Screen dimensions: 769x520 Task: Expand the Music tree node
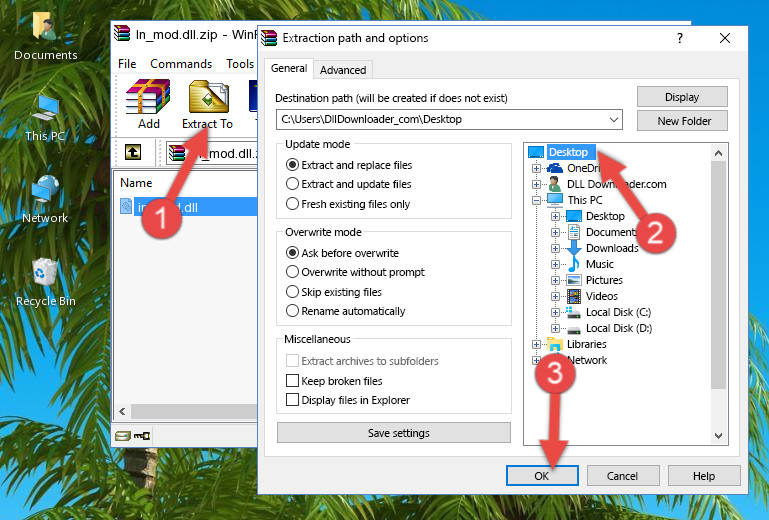click(x=555, y=264)
